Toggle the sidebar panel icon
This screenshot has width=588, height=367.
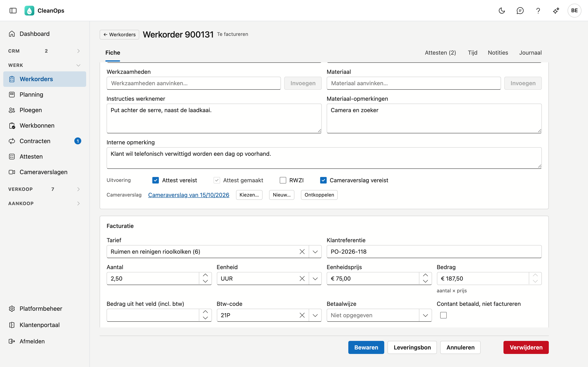pyautogui.click(x=13, y=10)
